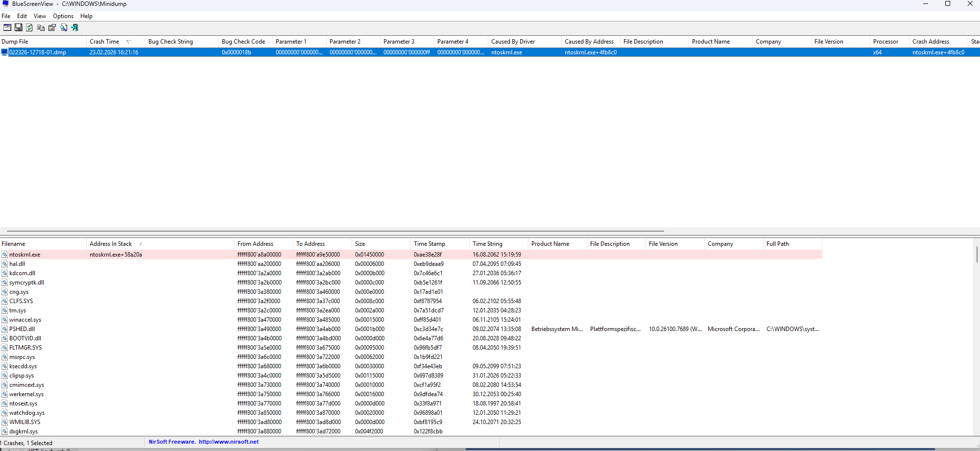Screen dimensions: 980x451
Task: Click the Bug Check String column header
Action: pyautogui.click(x=182, y=42)
